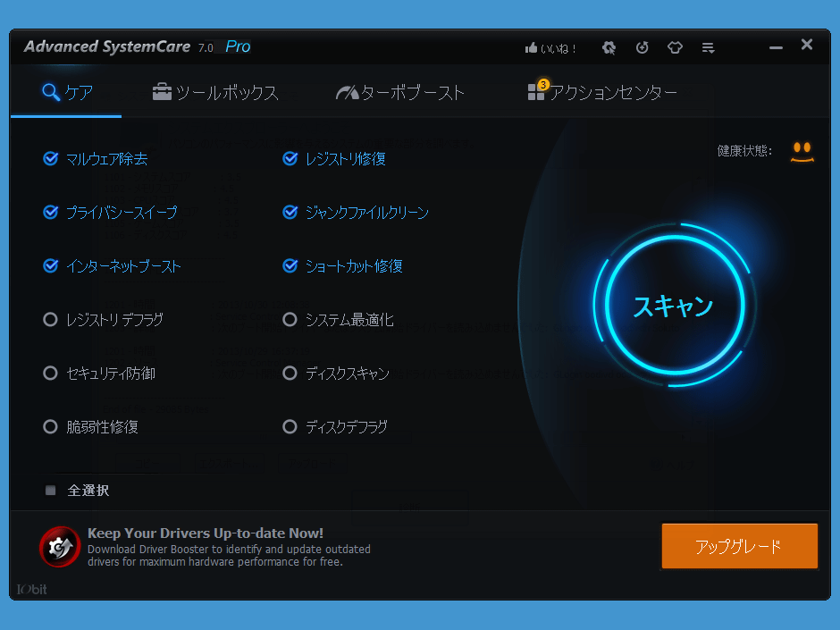
Task: Open the more options menu icon
Action: click(x=709, y=48)
